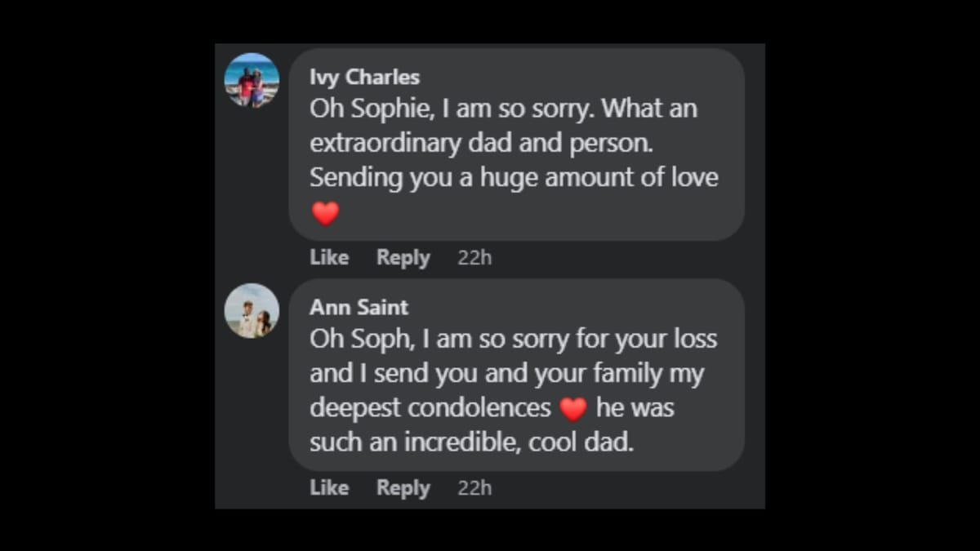Click the words 'he was' in Ann's comment

click(635, 408)
